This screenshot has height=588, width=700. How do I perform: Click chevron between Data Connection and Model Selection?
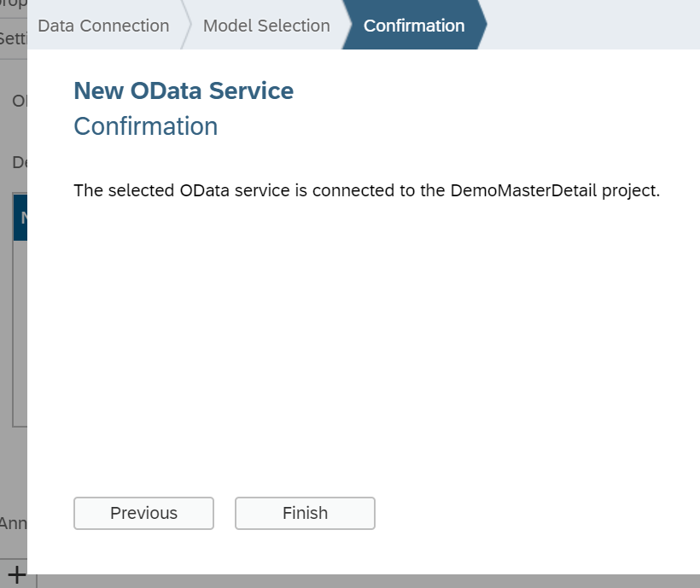click(186, 25)
